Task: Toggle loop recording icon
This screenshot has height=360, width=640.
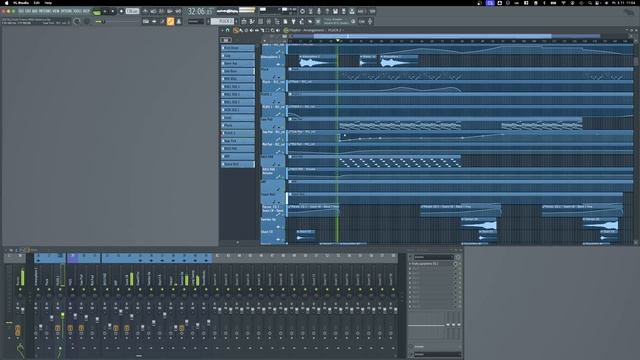Action: (x=178, y=11)
